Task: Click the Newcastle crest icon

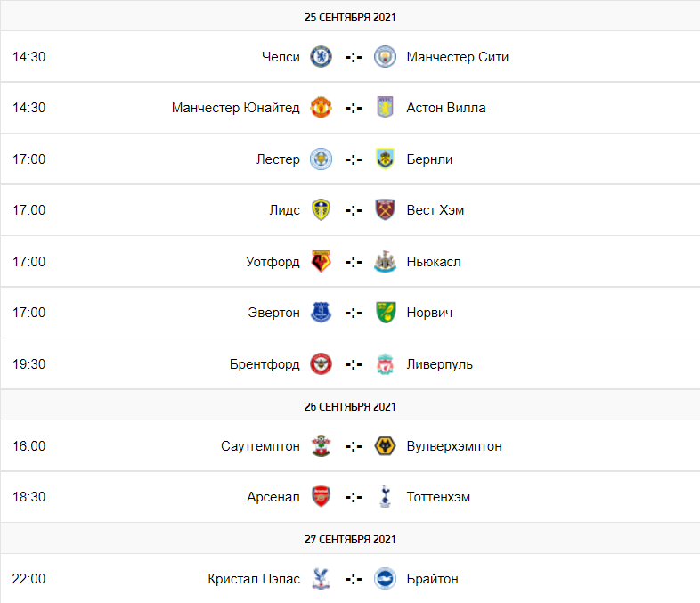Action: pyautogui.click(x=385, y=262)
